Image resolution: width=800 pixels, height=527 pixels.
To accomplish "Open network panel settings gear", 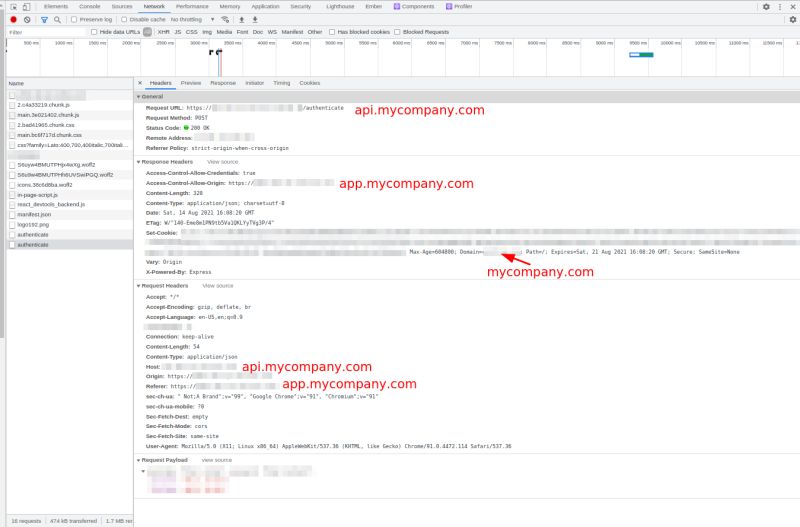I will pos(793,19).
